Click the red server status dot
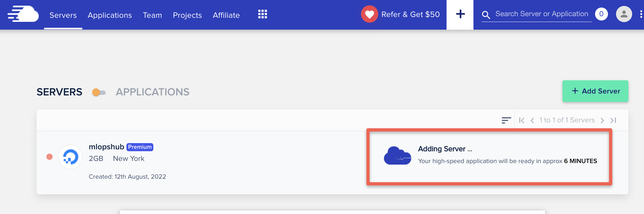 [x=49, y=157]
